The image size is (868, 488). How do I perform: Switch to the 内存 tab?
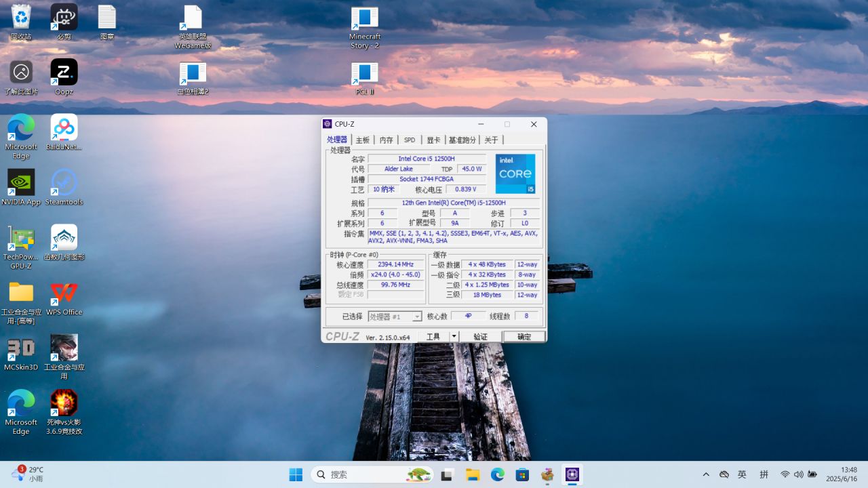coord(386,140)
